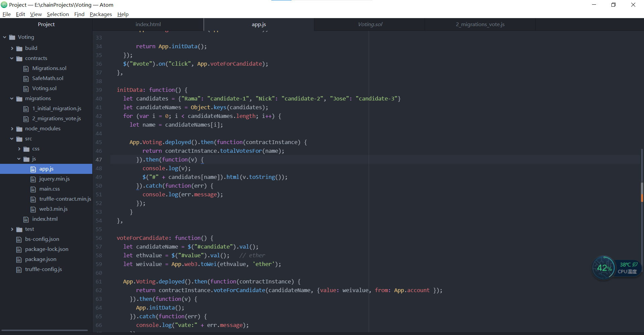
Task: Click the js folder icon
Action: tap(26, 159)
